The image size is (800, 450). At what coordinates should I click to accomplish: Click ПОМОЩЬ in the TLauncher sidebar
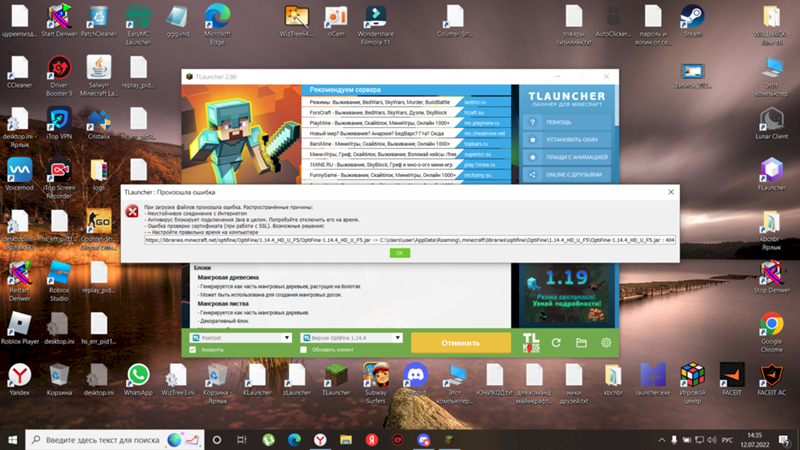[x=567, y=122]
